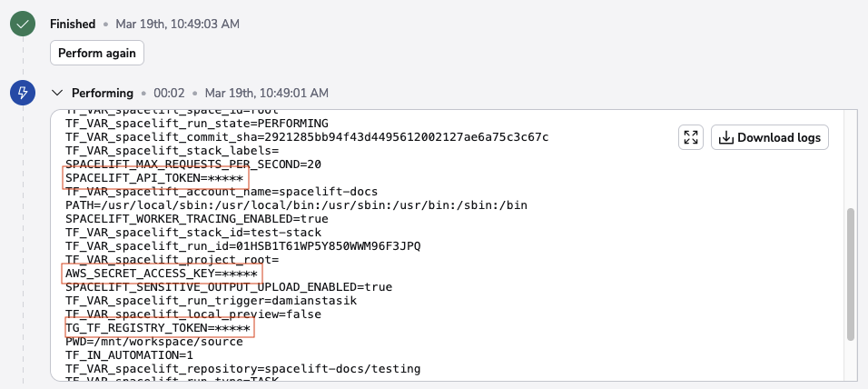868x389 pixels.
Task: Download the run logs
Action: pos(770,137)
